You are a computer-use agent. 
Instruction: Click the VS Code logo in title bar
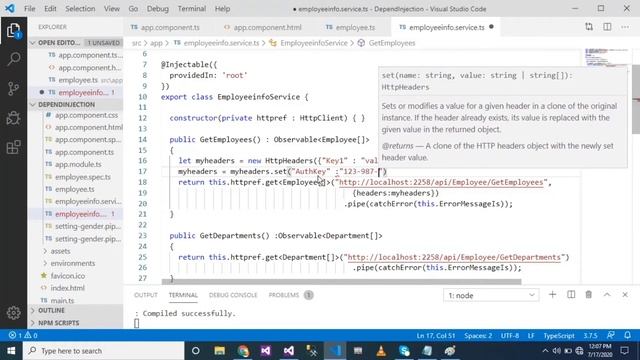(10, 9)
